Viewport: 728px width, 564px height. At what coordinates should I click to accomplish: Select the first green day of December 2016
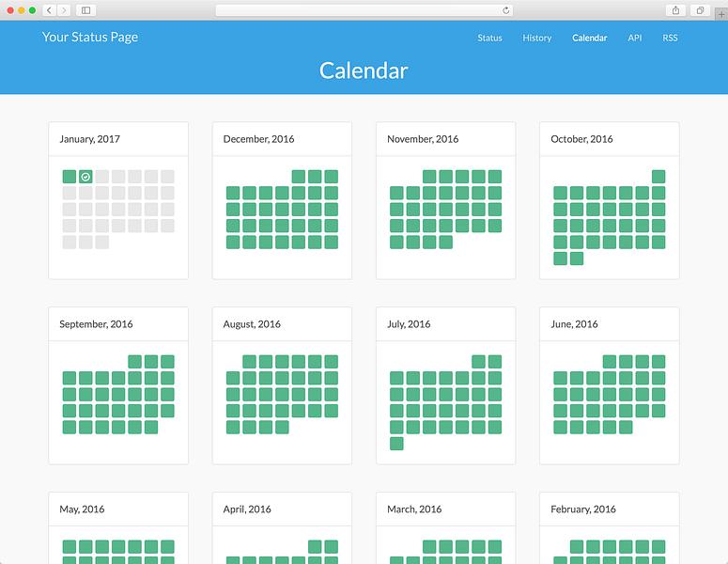tap(299, 177)
